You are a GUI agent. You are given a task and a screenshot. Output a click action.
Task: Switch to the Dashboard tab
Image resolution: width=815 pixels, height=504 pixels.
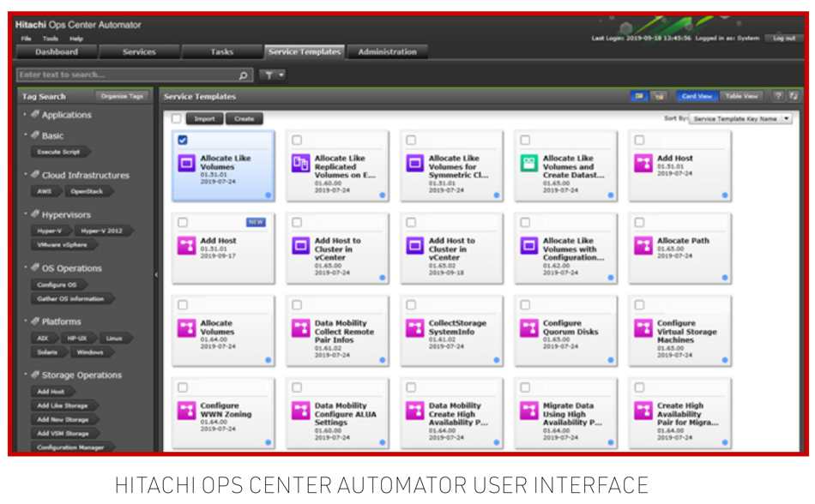pos(57,52)
